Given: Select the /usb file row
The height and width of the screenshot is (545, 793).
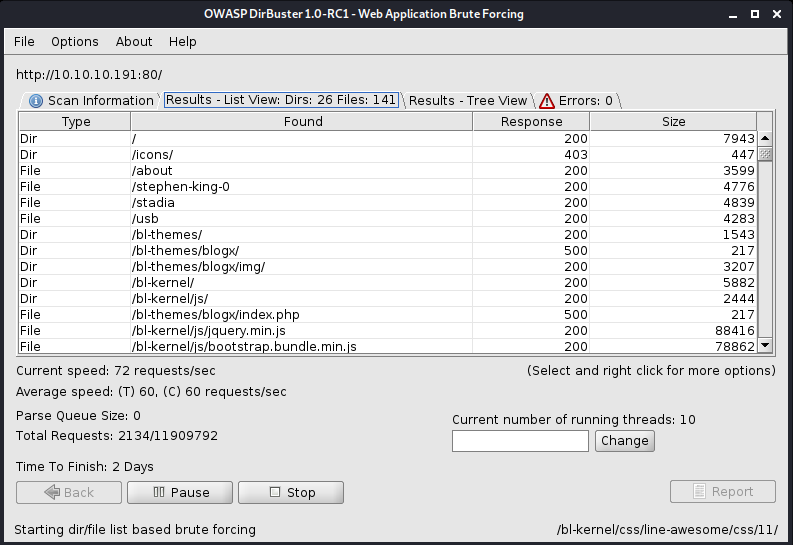Looking at the screenshot, I should 388,219.
